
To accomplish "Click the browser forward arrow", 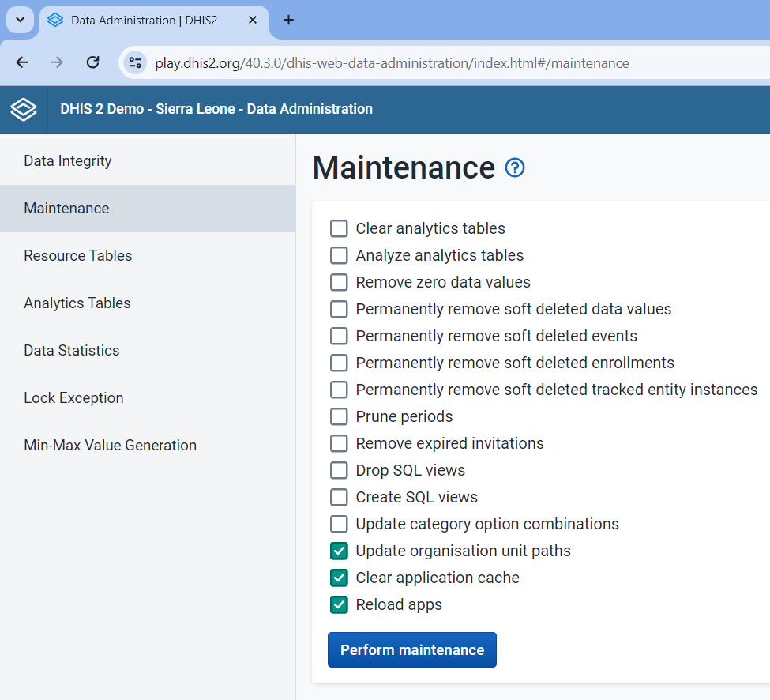I will 57,62.
